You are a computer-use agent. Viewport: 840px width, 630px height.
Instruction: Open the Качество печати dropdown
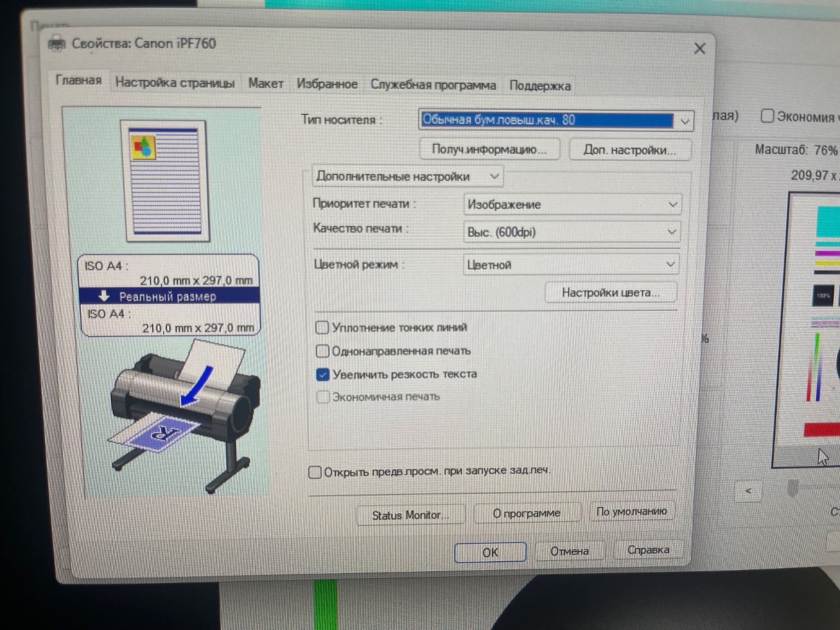(572, 232)
